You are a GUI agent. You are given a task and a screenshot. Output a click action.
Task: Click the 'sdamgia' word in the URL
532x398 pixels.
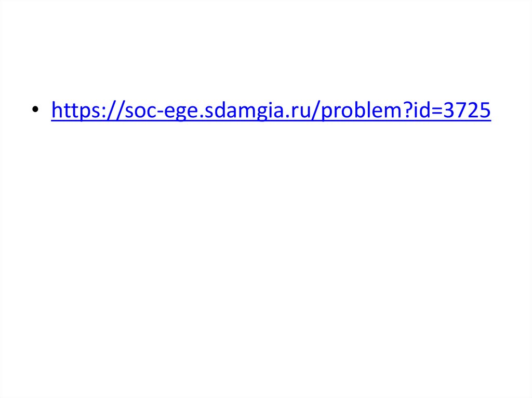[244, 111]
